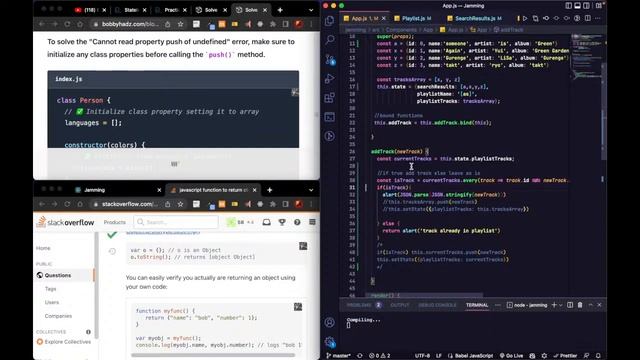The height and width of the screenshot is (360, 640).
Task: Click reload button in bobbyhadz browser window
Action: pos(67,24)
